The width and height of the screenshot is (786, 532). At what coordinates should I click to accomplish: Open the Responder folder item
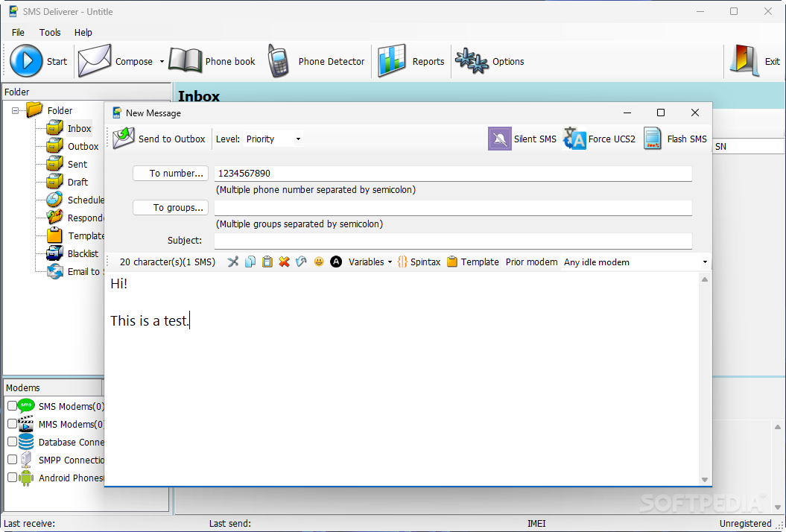pos(86,218)
